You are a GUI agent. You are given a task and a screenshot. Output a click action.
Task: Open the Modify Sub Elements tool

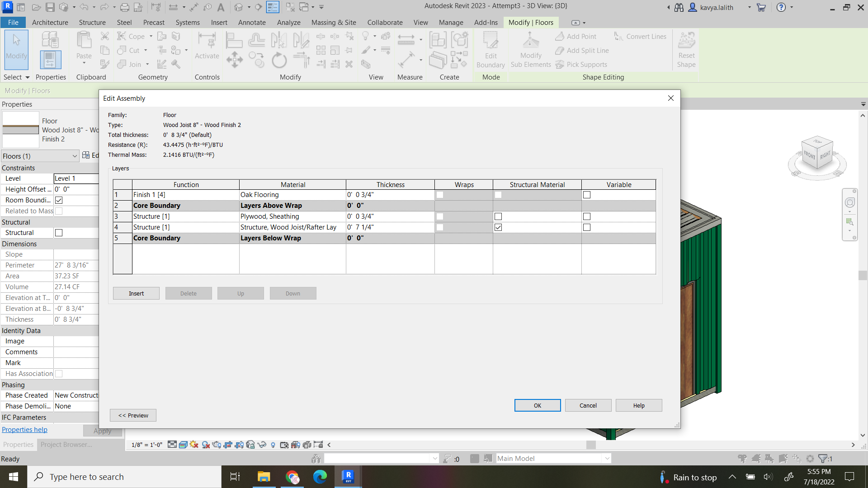point(530,50)
